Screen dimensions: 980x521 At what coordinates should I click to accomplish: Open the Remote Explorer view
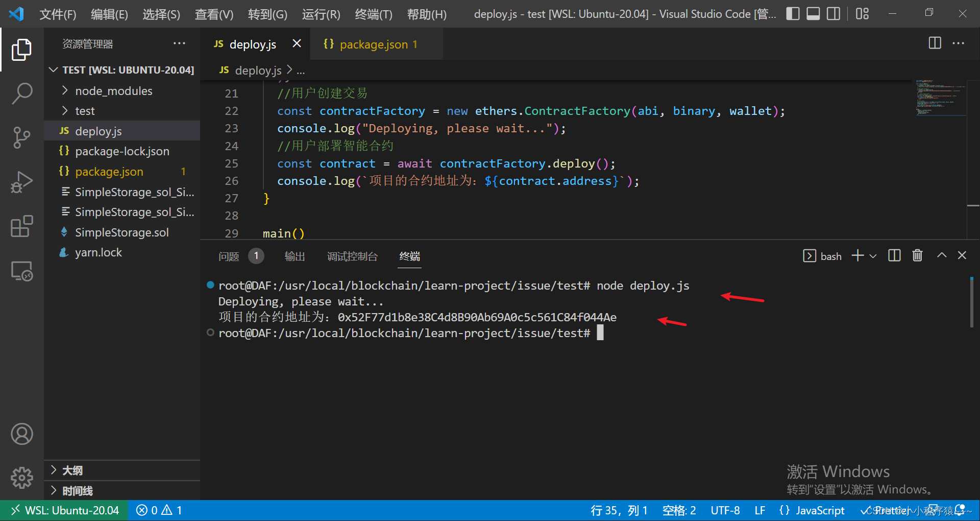[x=21, y=271]
